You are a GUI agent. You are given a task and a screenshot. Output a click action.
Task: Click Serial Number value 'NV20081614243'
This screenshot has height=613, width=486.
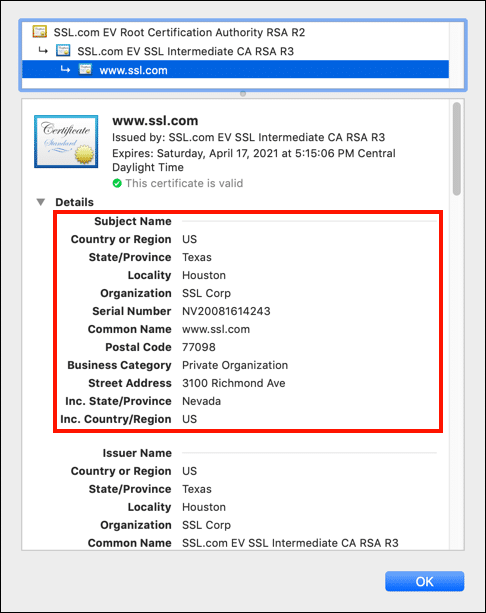tap(226, 311)
